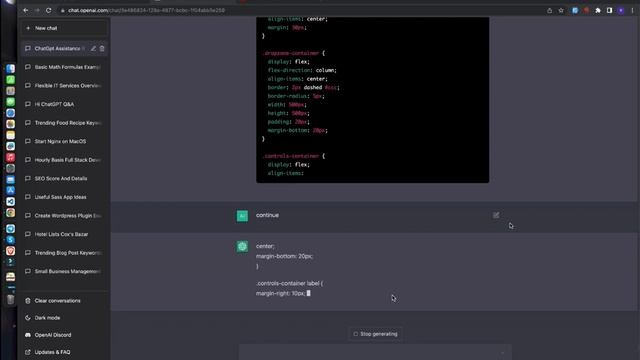This screenshot has width=640, height=360.
Task: Click the chat bubble icon beside Basic Math Formulas
Action: 28,67
